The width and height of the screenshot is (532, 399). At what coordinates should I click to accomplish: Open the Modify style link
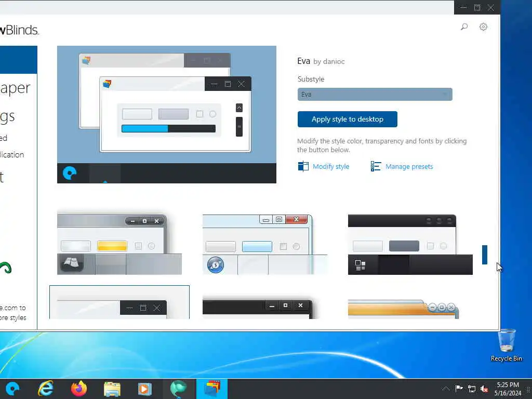(331, 167)
